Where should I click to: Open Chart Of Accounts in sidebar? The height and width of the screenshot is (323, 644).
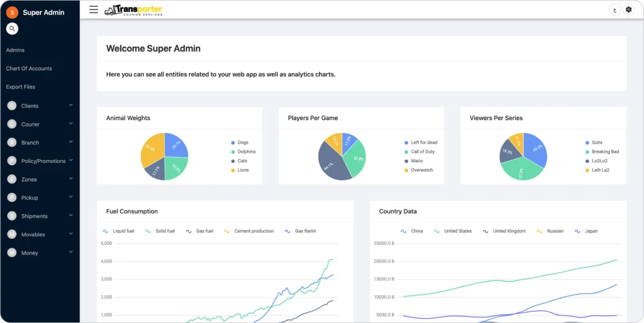pyautogui.click(x=29, y=68)
